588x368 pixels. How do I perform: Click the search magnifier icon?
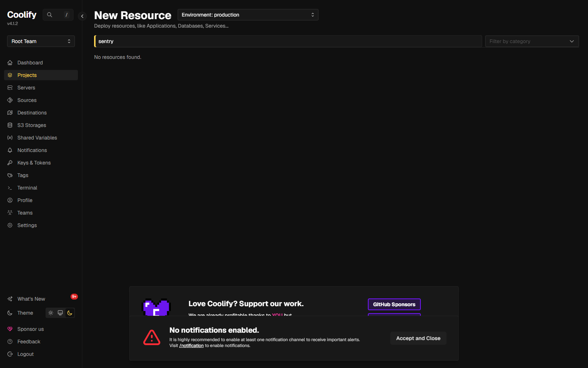[x=50, y=15]
